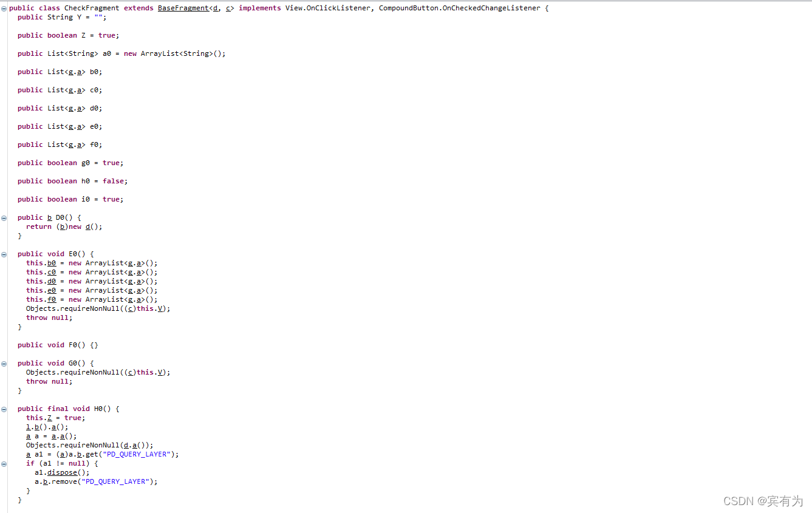The height and width of the screenshot is (513, 812).
Task: Open the BaseFragment class link
Action: click(x=183, y=8)
